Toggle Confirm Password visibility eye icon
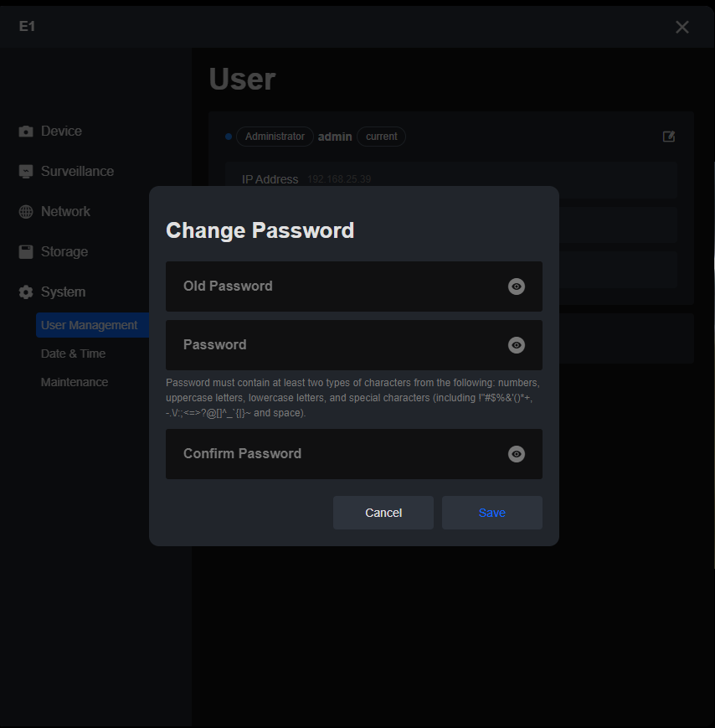Screen dimensions: 715x728 click(x=516, y=453)
